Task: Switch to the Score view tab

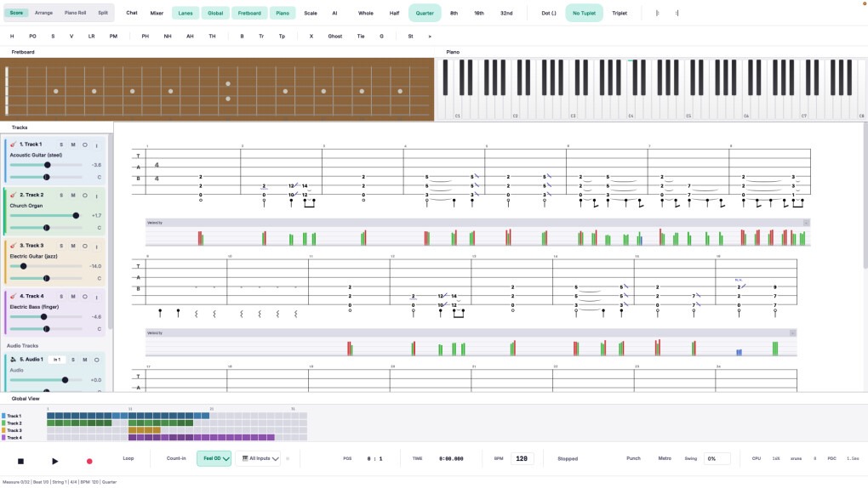Action: point(17,13)
